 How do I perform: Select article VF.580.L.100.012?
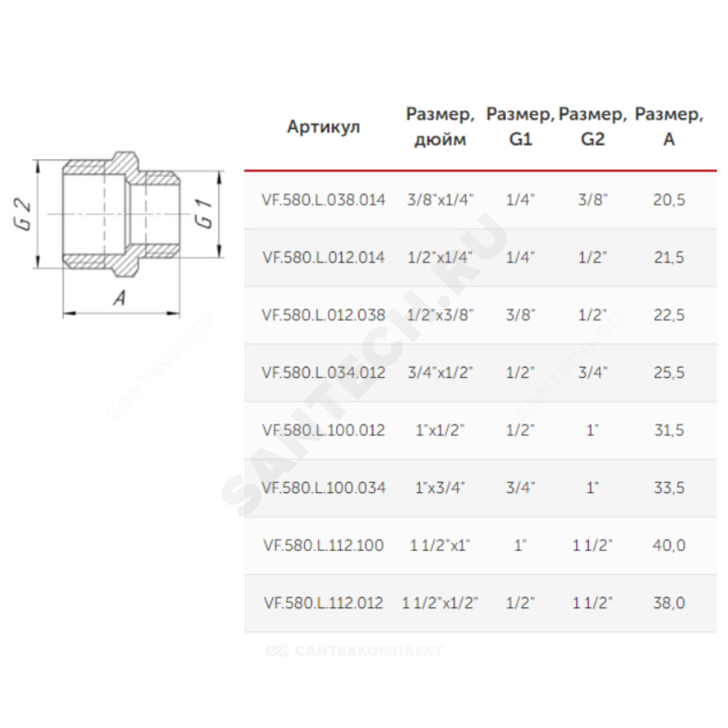(x=324, y=430)
